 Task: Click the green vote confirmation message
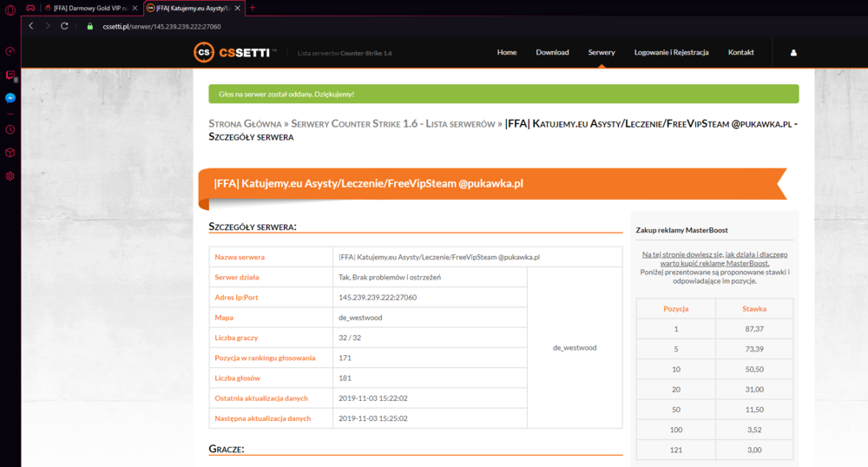click(503, 94)
